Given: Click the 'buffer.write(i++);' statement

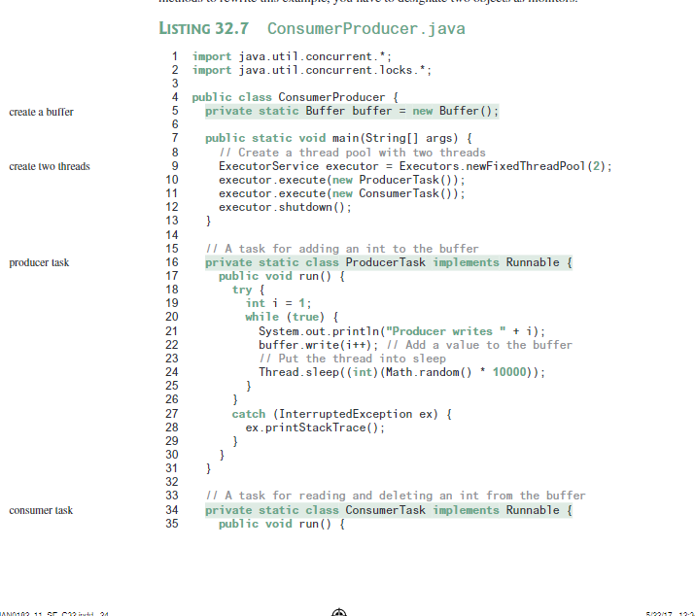Looking at the screenshot, I should tap(319, 345).
